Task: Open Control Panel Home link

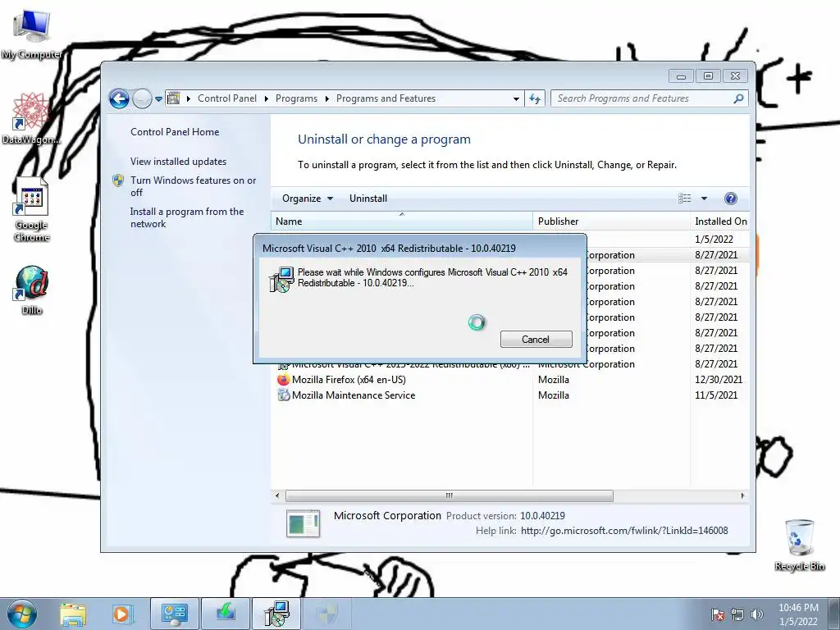Action: tap(175, 132)
